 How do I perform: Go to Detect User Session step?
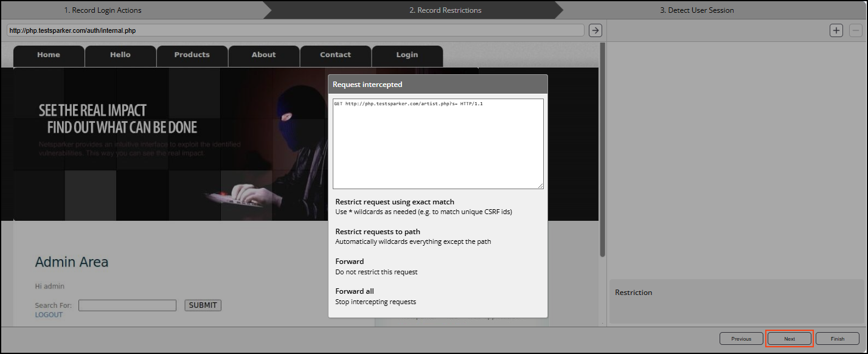pos(696,10)
